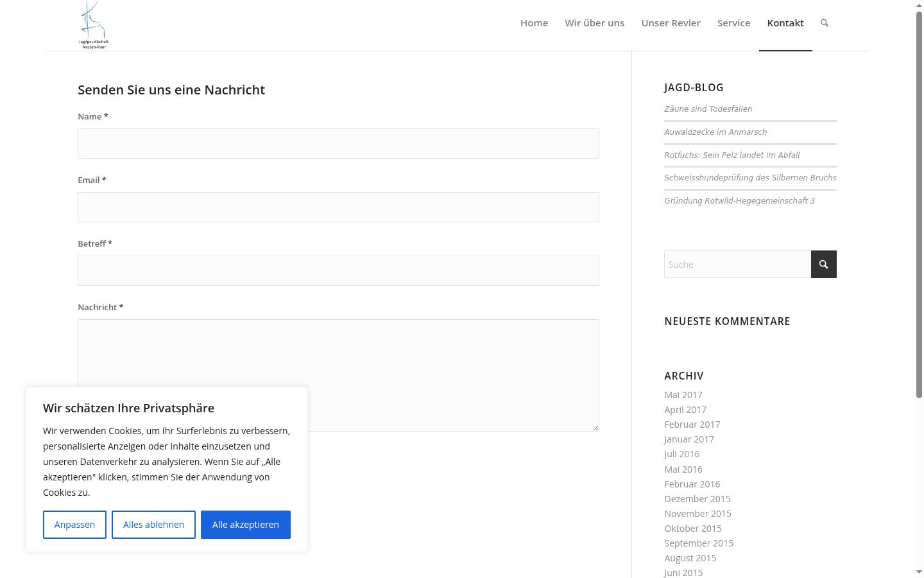Image resolution: width=924 pixels, height=578 pixels.
Task: Open the Unser Revier menu
Action: [x=671, y=23]
